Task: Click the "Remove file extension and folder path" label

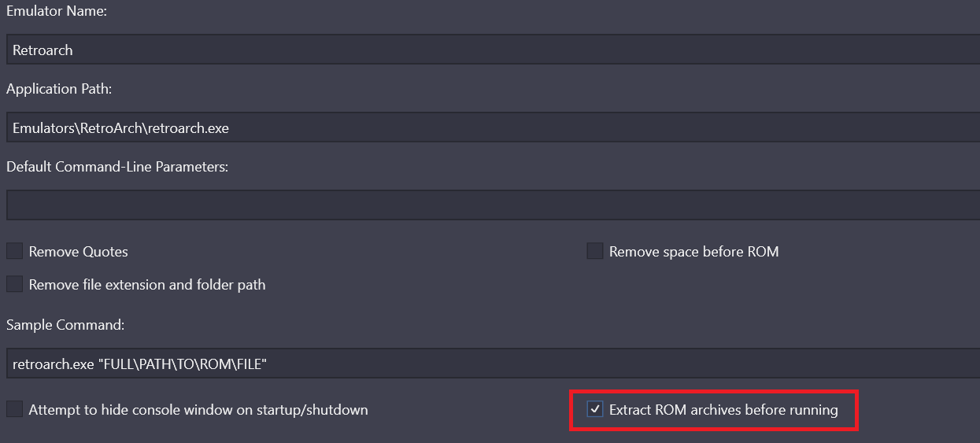Action: (147, 285)
